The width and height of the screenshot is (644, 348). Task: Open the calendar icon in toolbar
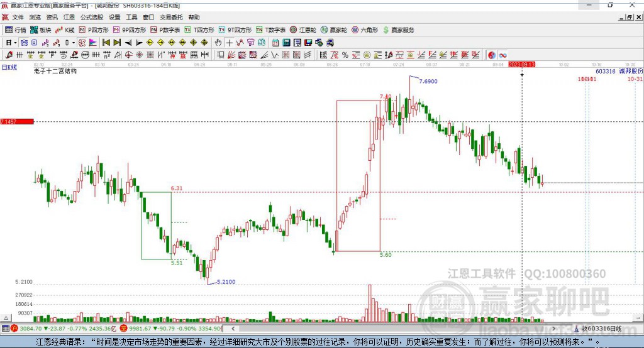click(x=275, y=43)
